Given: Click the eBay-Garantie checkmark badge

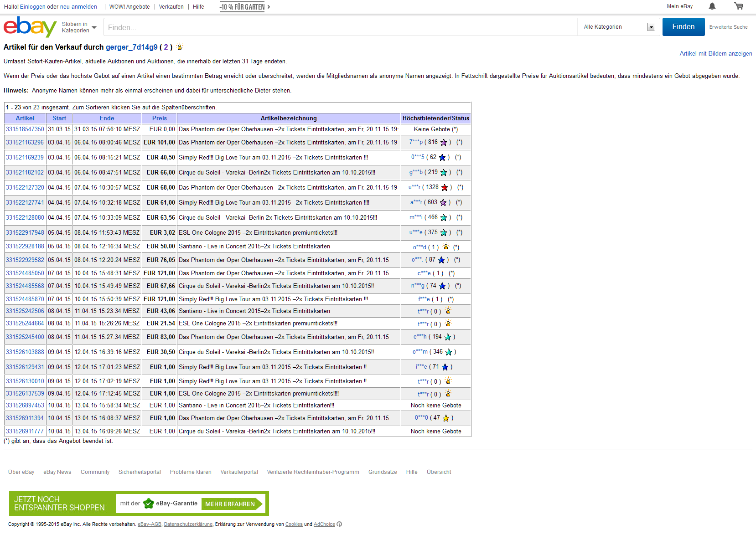Looking at the screenshot, I should point(148,504).
